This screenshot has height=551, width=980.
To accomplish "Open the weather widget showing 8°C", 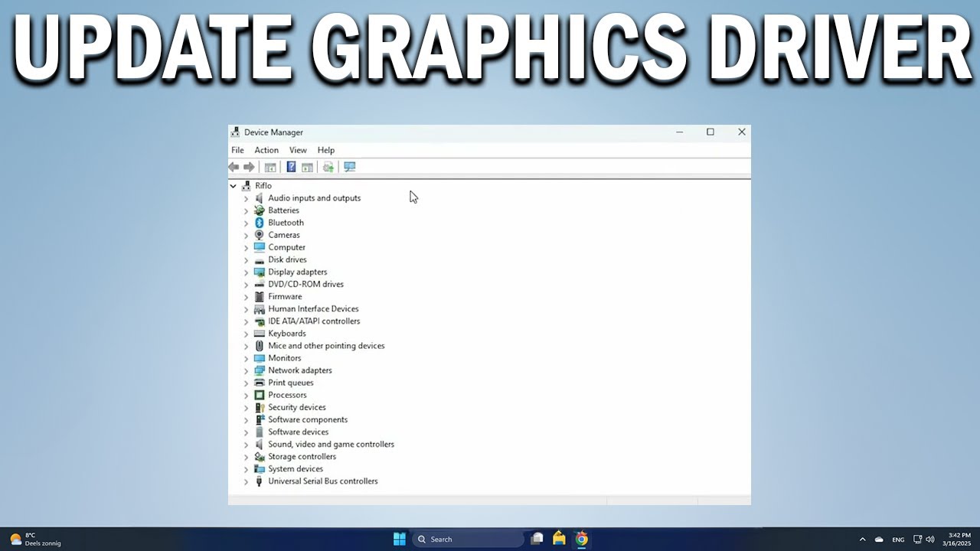I will (35, 539).
